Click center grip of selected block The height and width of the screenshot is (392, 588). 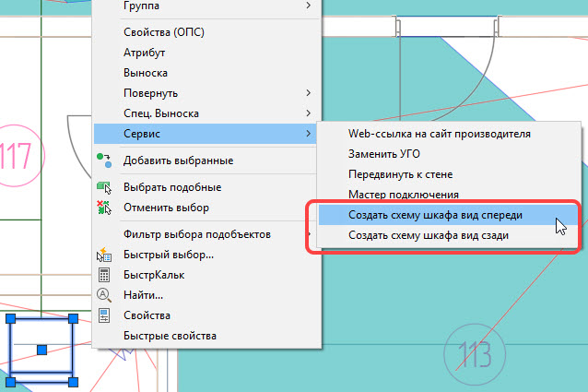42,350
